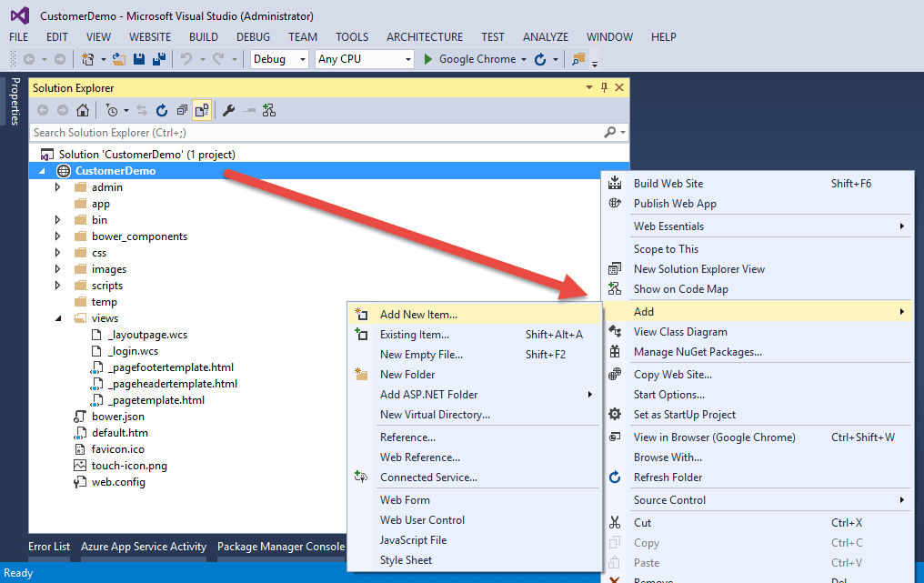The height and width of the screenshot is (583, 924).
Task: Choose Add New Item from the submenu
Action: pyautogui.click(x=475, y=314)
